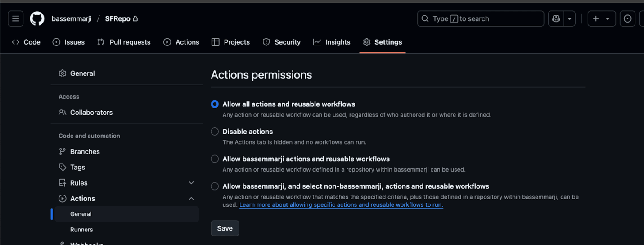Select the Disable actions radio option
Screen dimensions: 644x245
[x=215, y=132]
